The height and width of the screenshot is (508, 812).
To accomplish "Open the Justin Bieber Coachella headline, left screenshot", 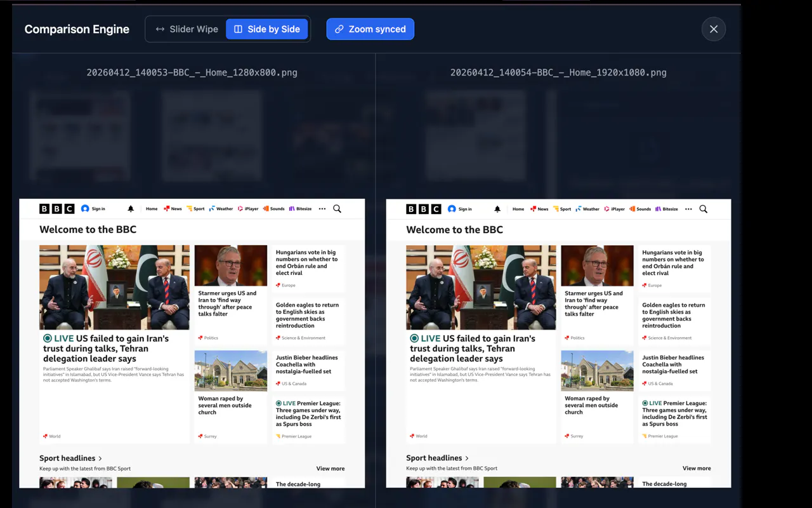I will [x=307, y=364].
